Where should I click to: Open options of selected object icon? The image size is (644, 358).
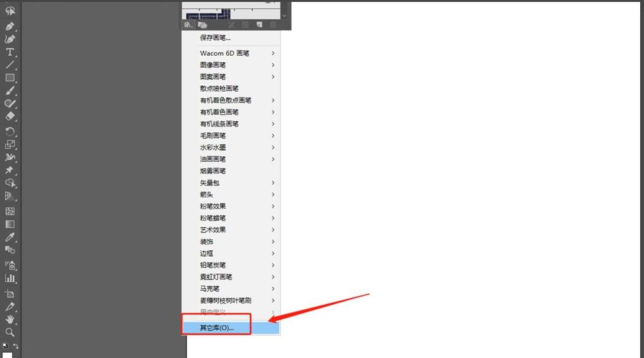pos(245,25)
